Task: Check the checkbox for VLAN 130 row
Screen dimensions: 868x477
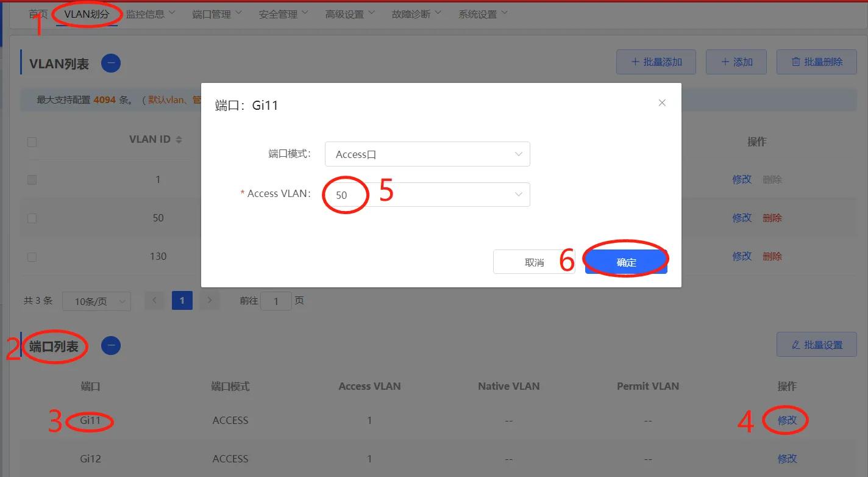Action: (x=32, y=256)
